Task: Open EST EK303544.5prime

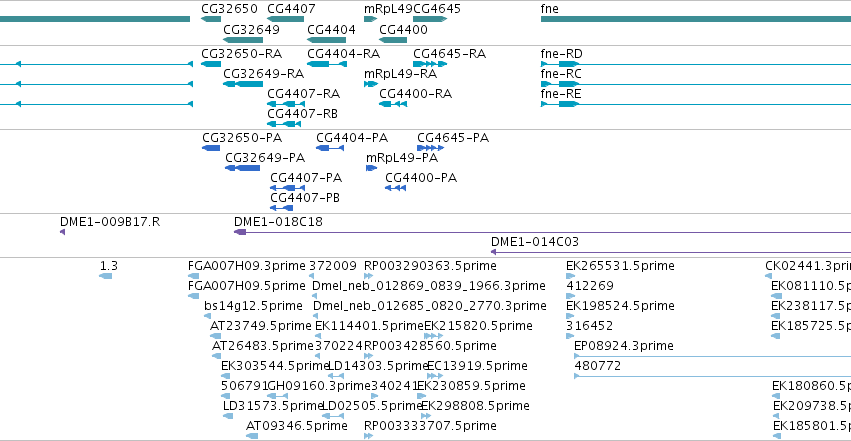Action: coord(275,366)
